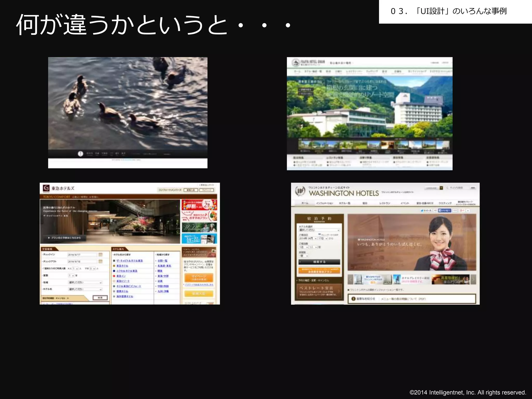Click the orange マイページ button on Tokyu site
532x399 pixels.
tap(199, 278)
